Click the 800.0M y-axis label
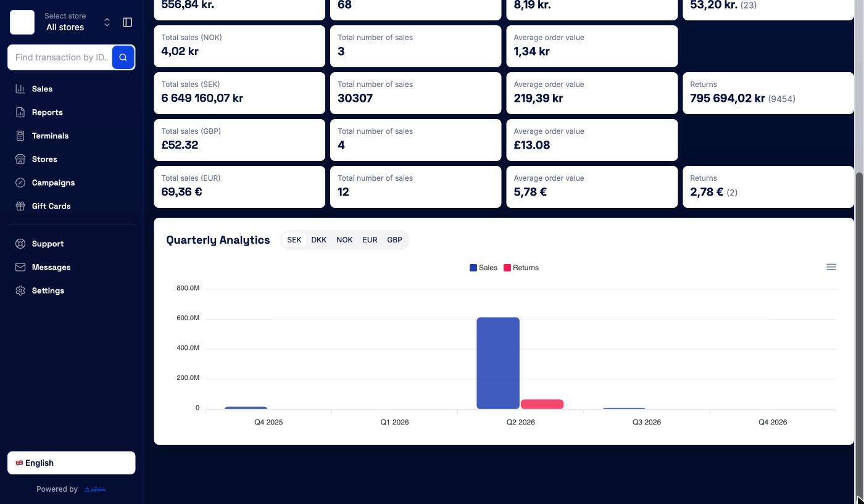Viewport: 864px width, 504px height. [x=188, y=288]
